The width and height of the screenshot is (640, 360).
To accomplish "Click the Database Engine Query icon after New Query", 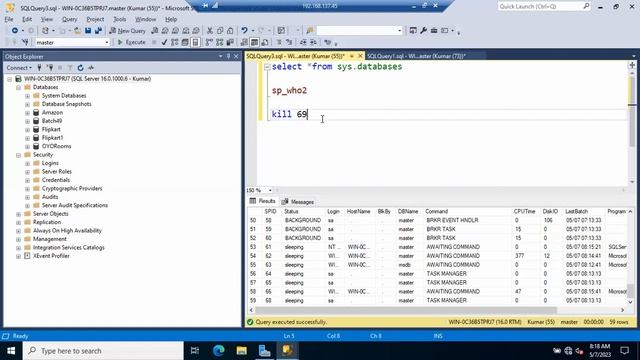I will coord(155,31).
